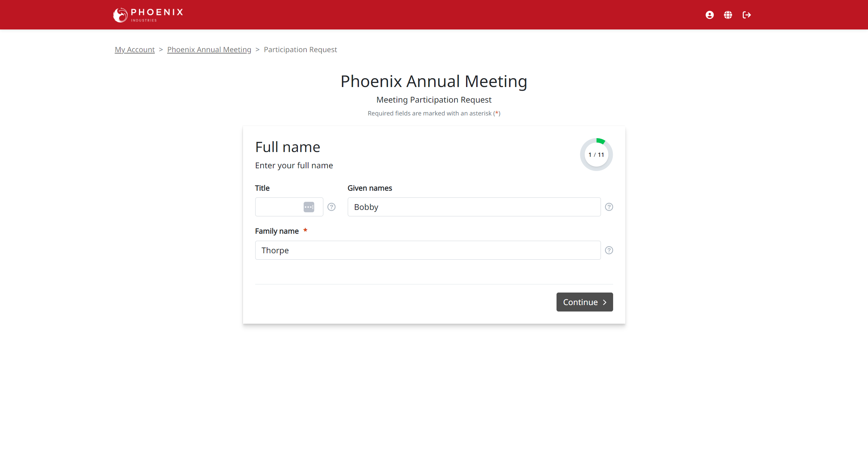Screen dimensions: 868x451
Task: Click the My Account breadcrumb link
Action: pos(135,49)
